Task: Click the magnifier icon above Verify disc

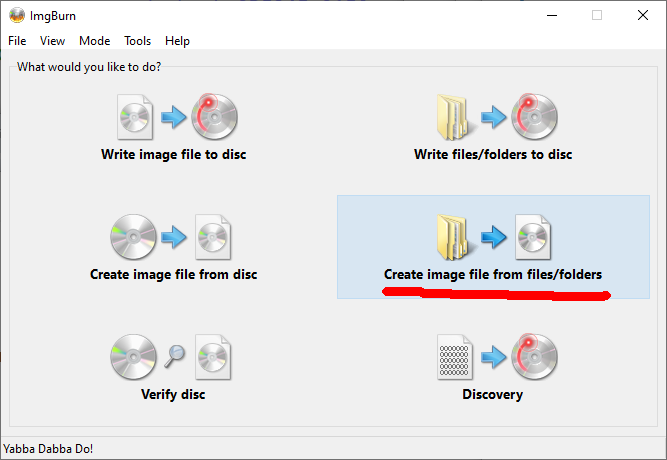Action: point(175,356)
